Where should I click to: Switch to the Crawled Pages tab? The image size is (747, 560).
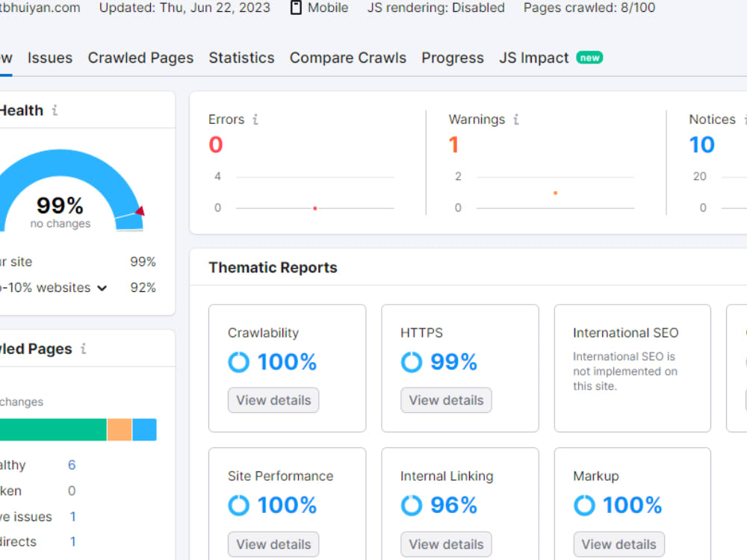140,57
